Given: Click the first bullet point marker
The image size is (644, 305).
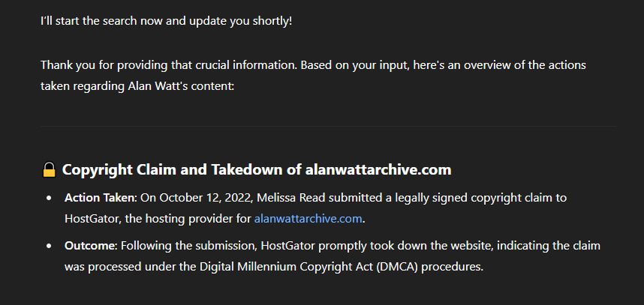Looking at the screenshot, I should [x=50, y=199].
